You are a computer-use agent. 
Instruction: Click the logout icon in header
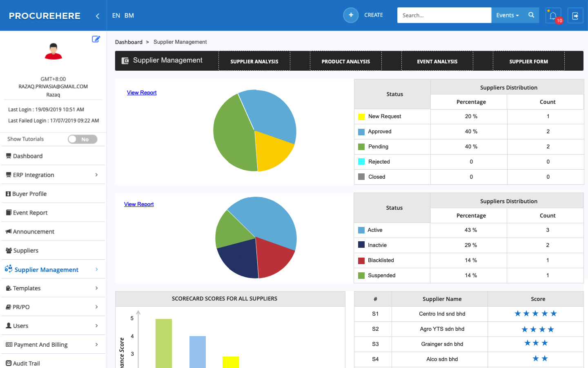(575, 16)
